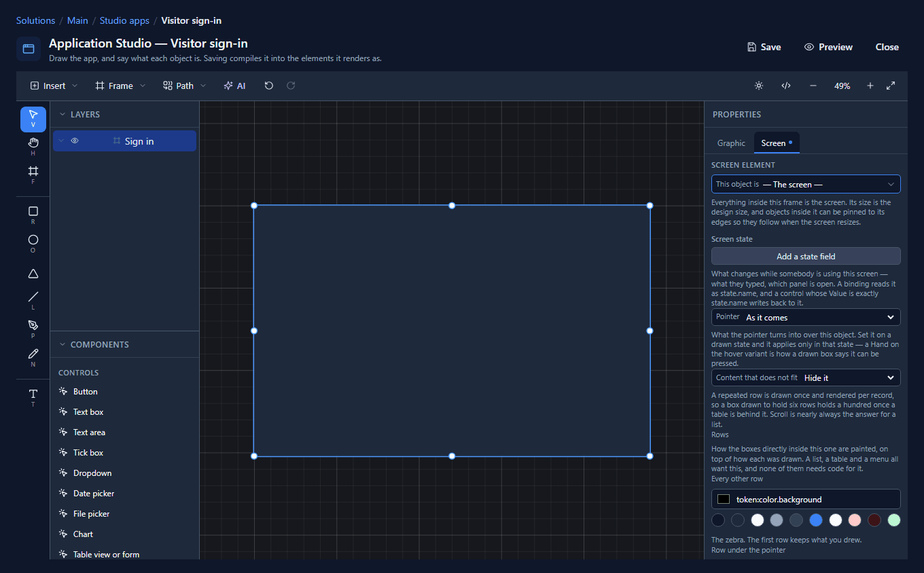Click the token:color.background color field
The width and height of the screenshot is (924, 573).
coord(806,499)
